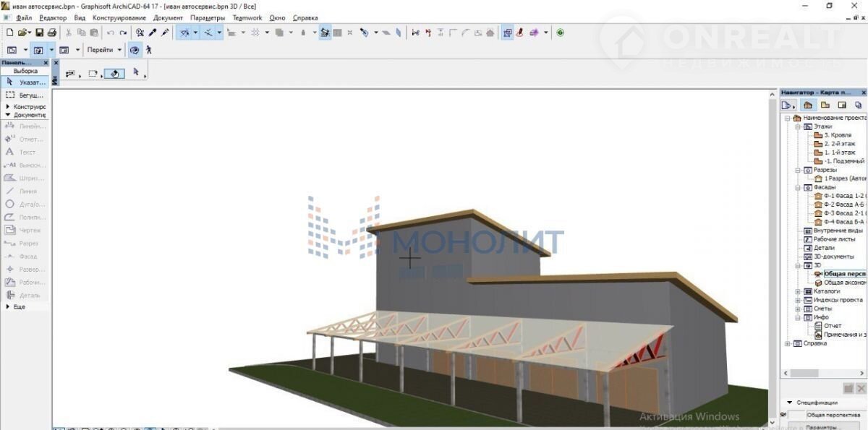Expand the Еще section in toolbox
This screenshot has height=430, width=868.
coord(8,307)
